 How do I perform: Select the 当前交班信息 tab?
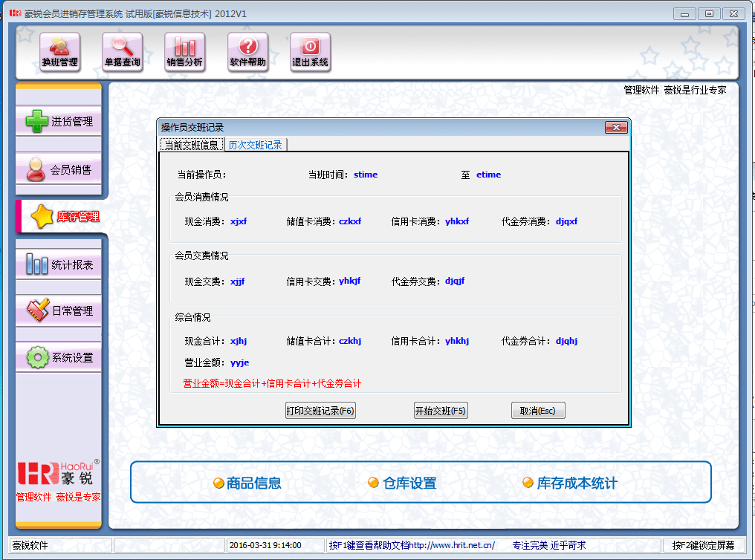click(x=191, y=145)
